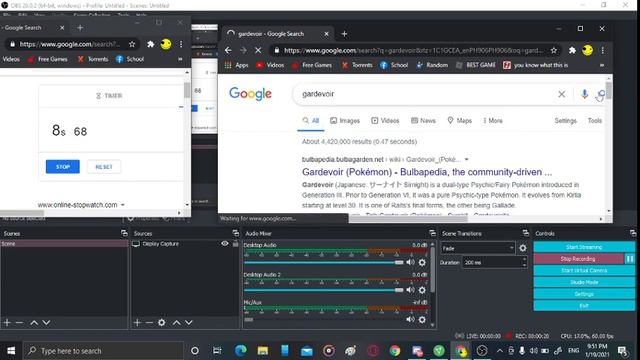Open extensions puzzle icon in gardevoir window
Screen dimensions: 640x360
[x=572, y=50]
